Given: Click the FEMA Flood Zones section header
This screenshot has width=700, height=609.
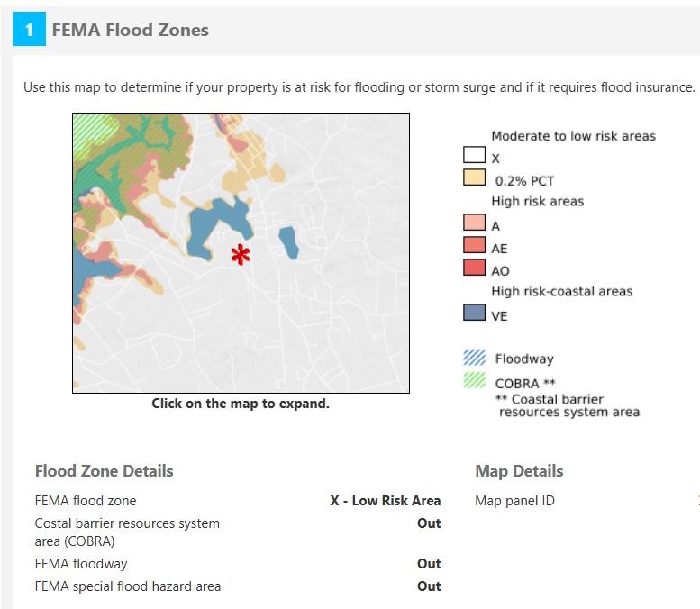Looking at the screenshot, I should click(131, 30).
